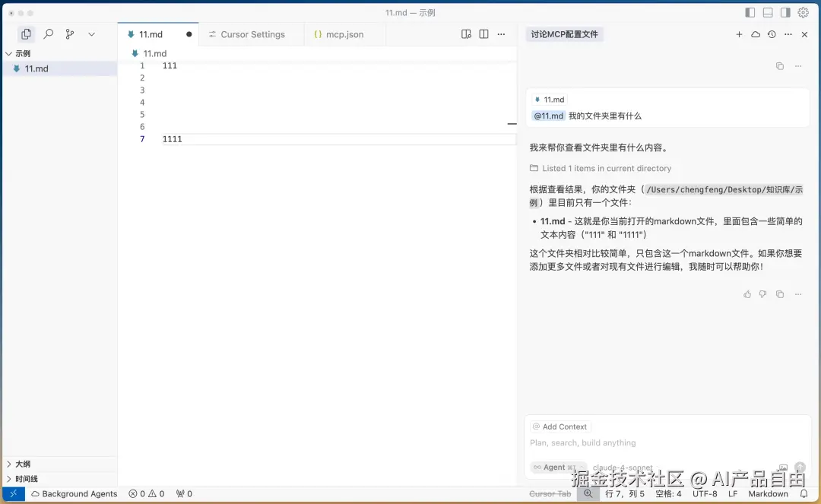Expand the 时间线 timeline section
The image size is (821, 504).
pos(59,479)
